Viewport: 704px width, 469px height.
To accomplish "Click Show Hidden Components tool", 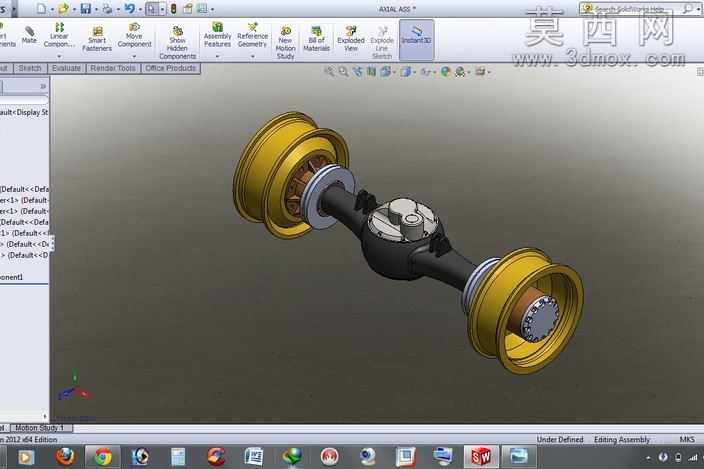I will click(x=178, y=43).
